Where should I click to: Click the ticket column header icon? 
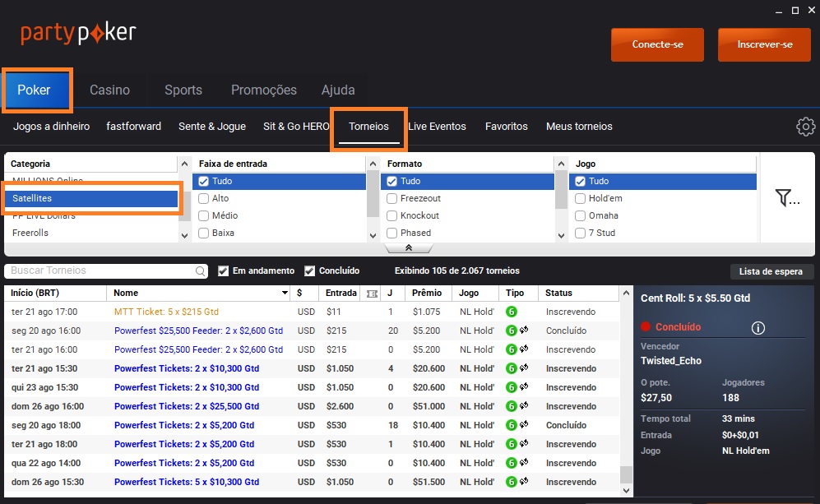tap(372, 294)
